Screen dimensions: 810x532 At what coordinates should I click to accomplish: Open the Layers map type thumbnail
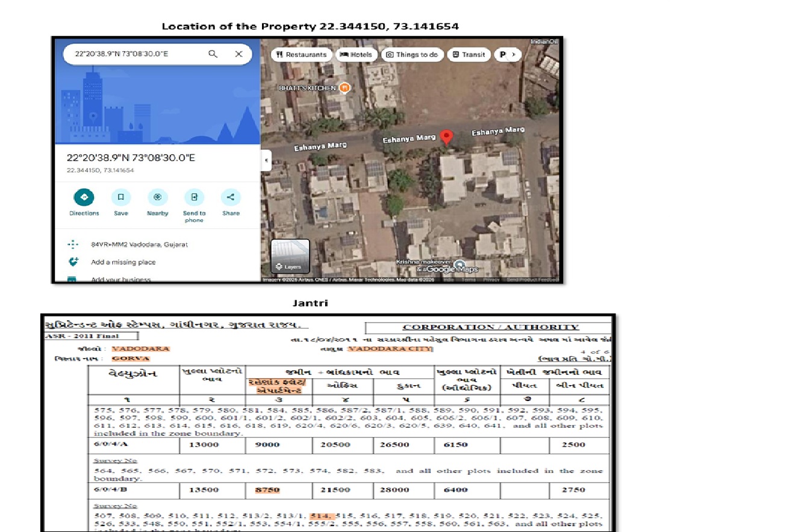tap(290, 257)
